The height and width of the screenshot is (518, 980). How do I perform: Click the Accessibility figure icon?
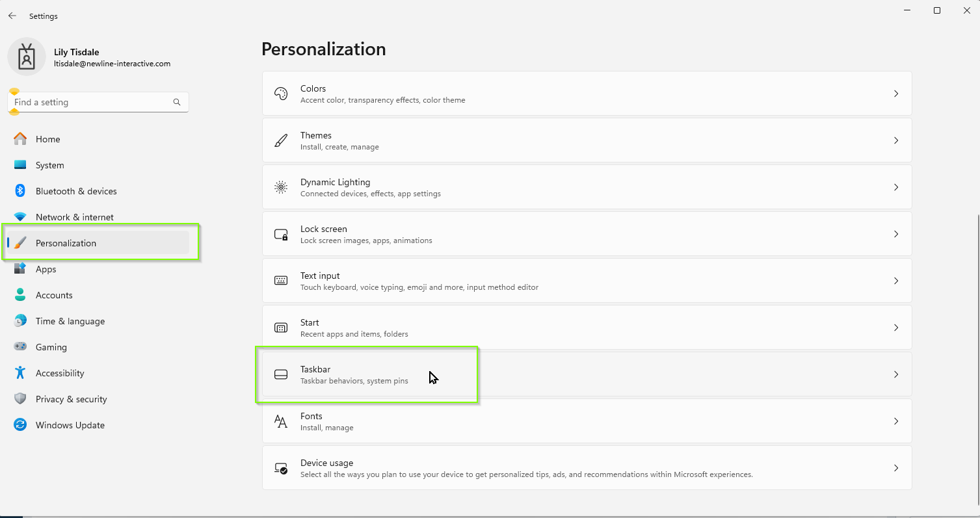click(20, 373)
